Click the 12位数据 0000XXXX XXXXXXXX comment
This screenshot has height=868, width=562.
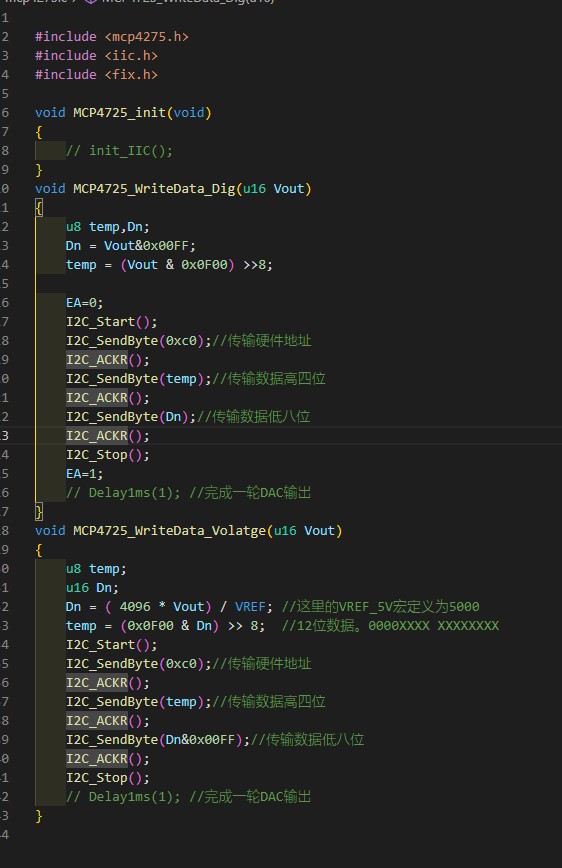390,626
